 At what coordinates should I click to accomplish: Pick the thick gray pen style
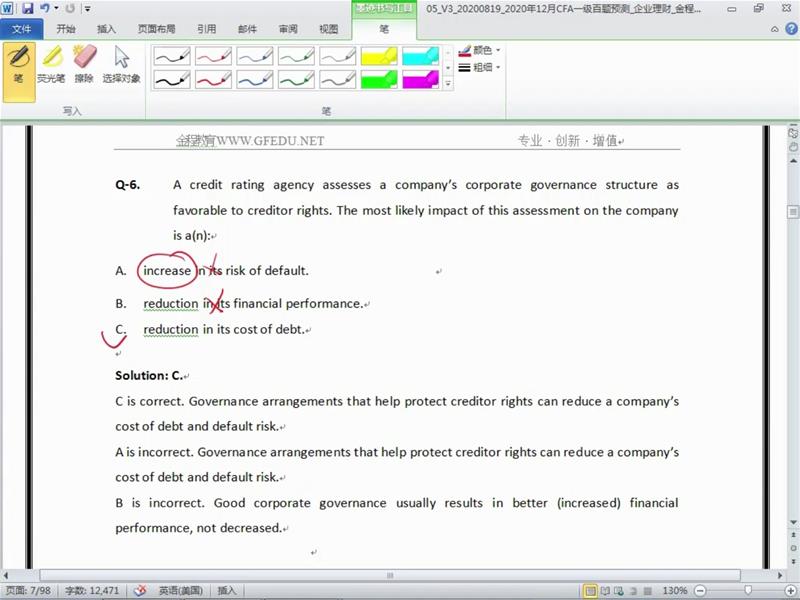coord(337,80)
